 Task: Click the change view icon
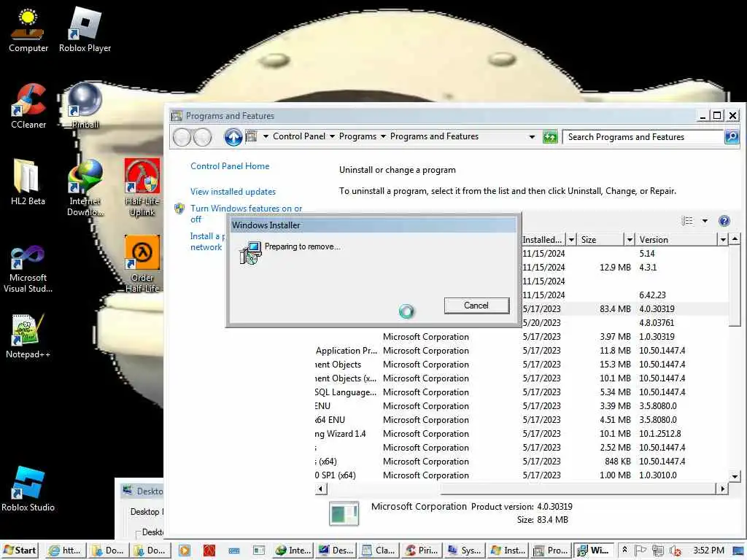coord(687,221)
